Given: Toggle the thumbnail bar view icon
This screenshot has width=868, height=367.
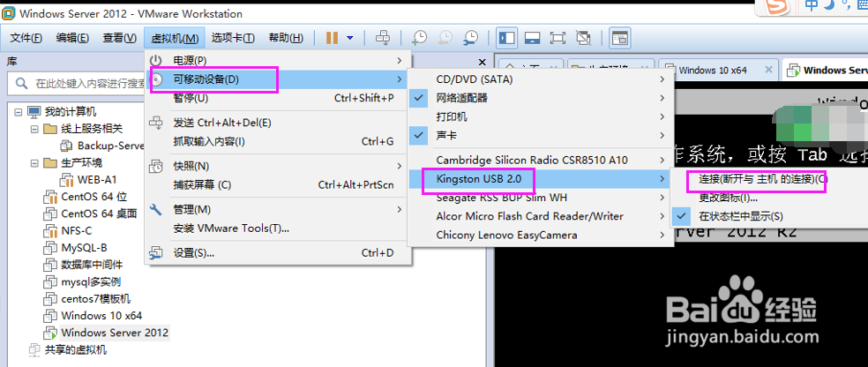Looking at the screenshot, I should pos(533,38).
